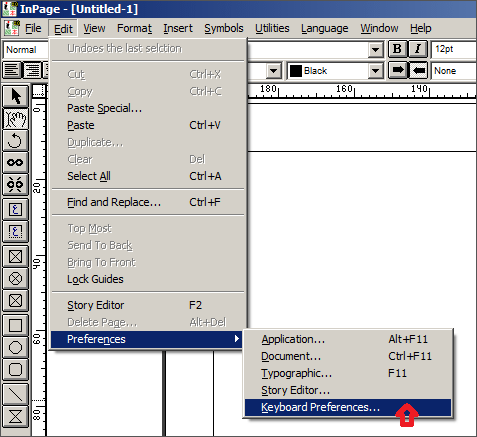Select the unlink text boxes tool
The height and width of the screenshot is (437, 477).
click(15, 184)
